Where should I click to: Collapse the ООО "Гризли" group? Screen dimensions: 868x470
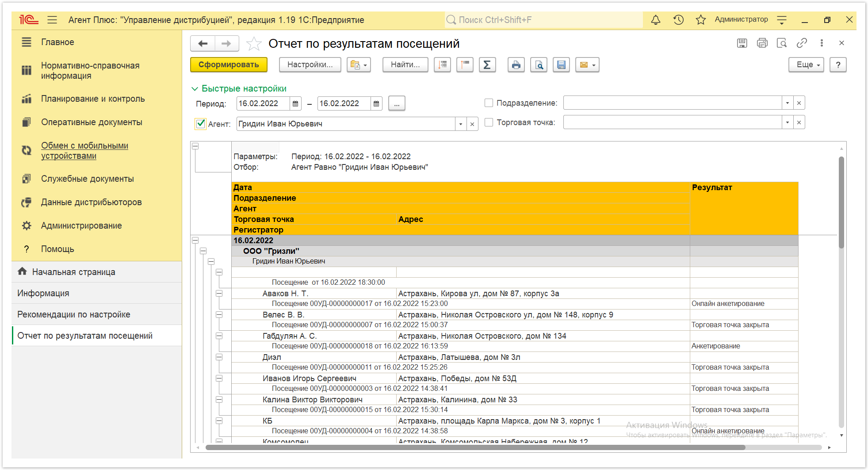coord(203,251)
